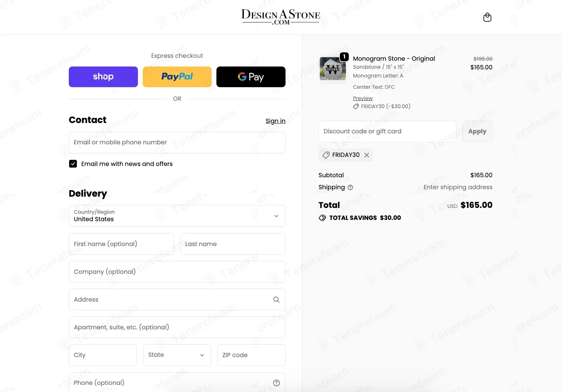Open the Country/Region dropdown
Screen dimensions: 562x392
(177, 216)
